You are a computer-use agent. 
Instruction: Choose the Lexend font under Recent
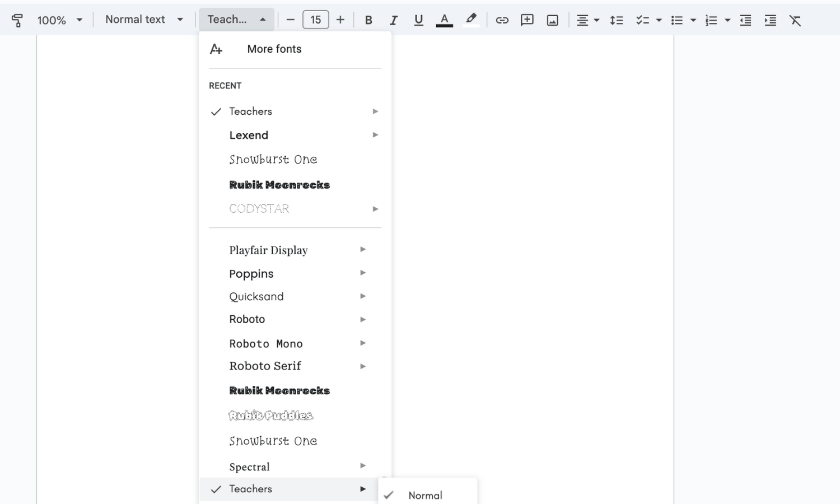(249, 135)
